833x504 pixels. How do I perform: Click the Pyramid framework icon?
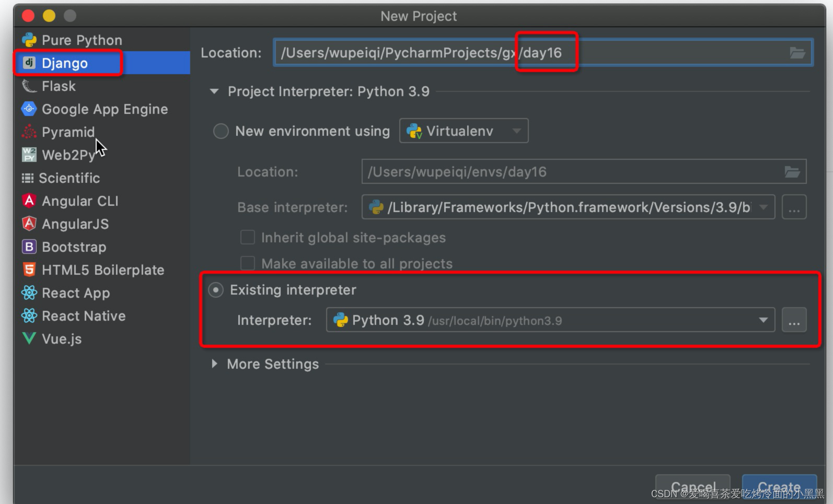[29, 132]
